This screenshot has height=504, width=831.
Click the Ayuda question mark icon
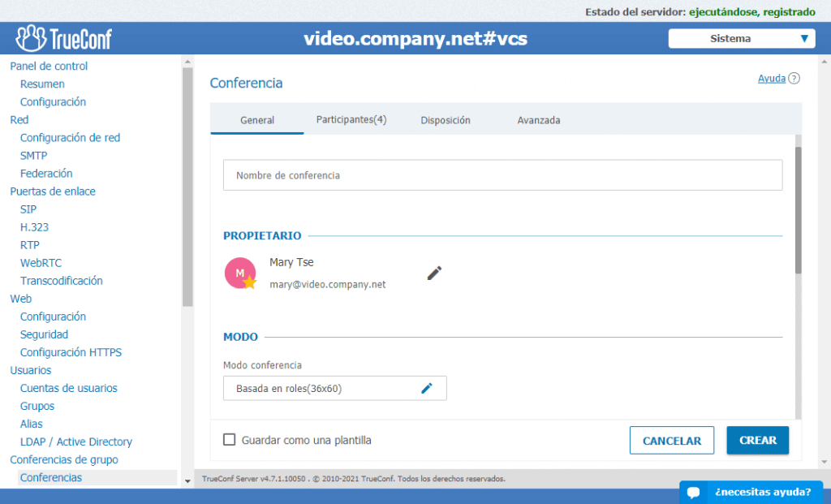tap(794, 78)
